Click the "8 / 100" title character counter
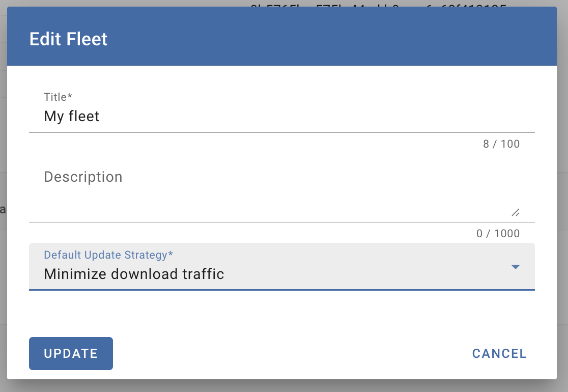 (x=501, y=144)
